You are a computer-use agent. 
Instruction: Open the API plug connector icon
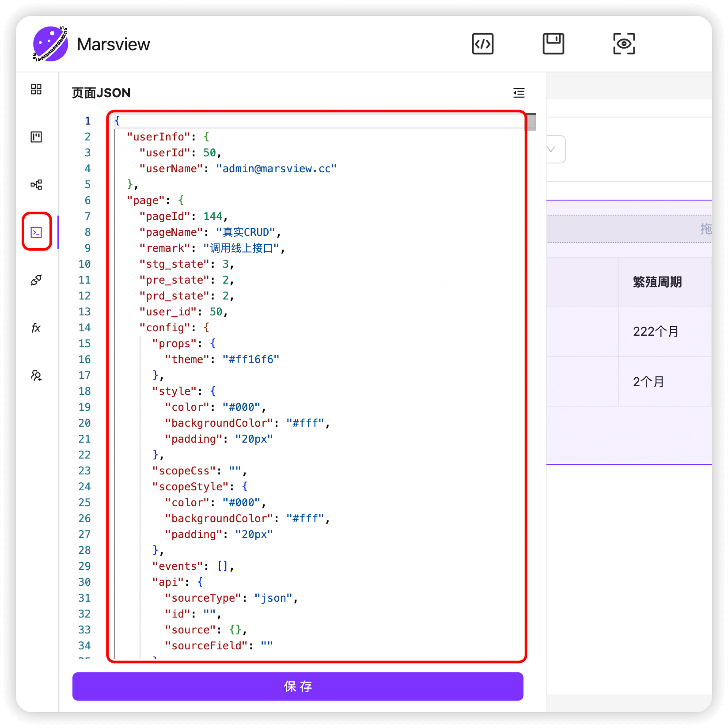point(36,280)
